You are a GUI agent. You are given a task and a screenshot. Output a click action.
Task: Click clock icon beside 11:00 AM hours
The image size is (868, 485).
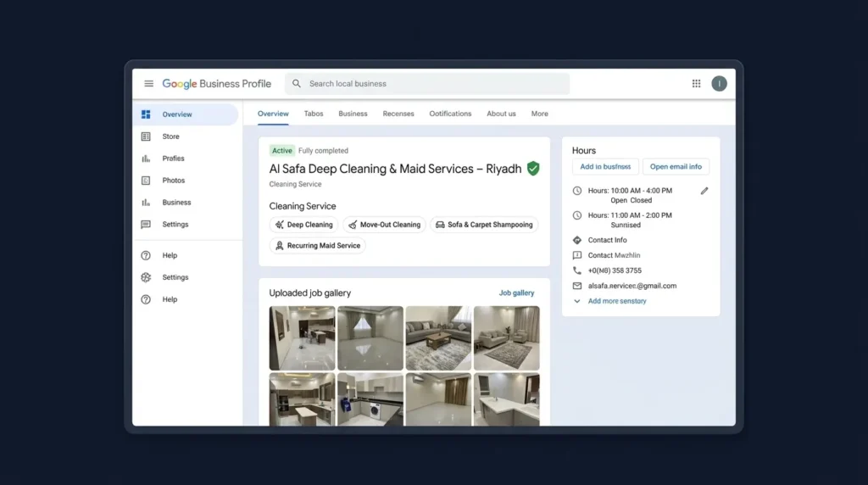[576, 215]
